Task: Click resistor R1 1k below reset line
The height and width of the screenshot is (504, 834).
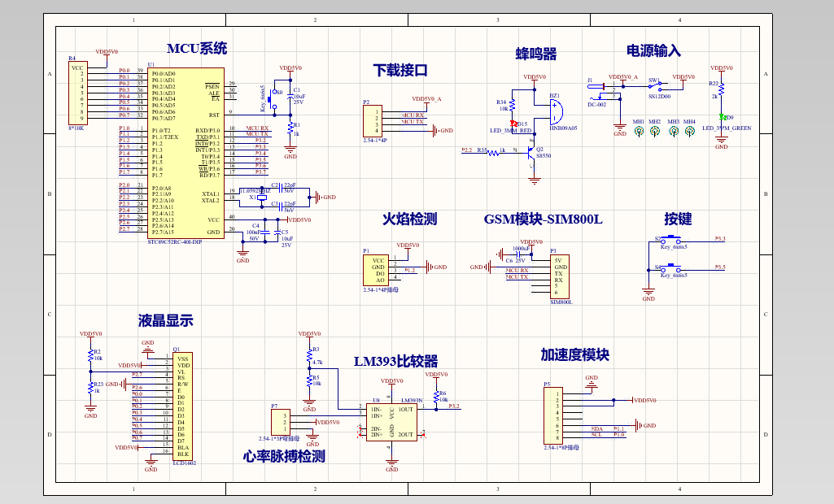Action: click(290, 129)
